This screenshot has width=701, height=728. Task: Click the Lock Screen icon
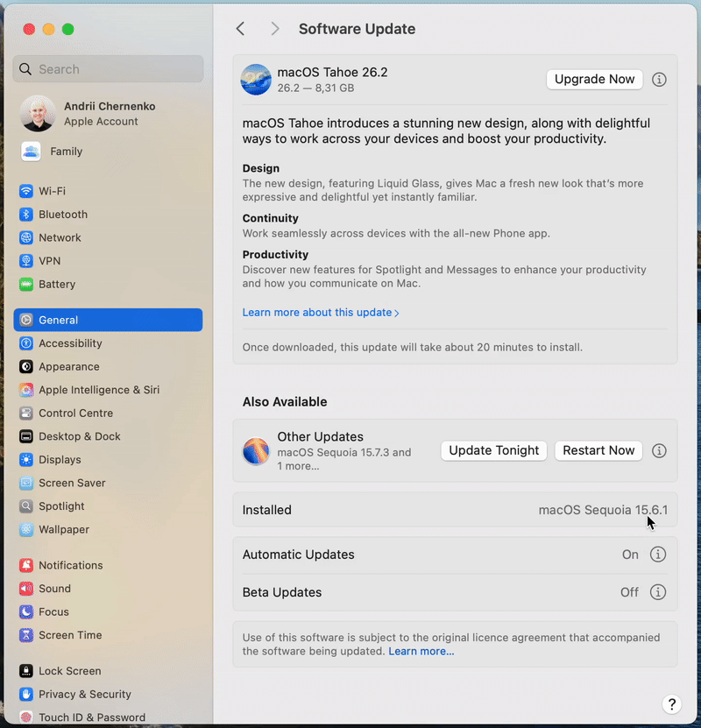coord(26,671)
